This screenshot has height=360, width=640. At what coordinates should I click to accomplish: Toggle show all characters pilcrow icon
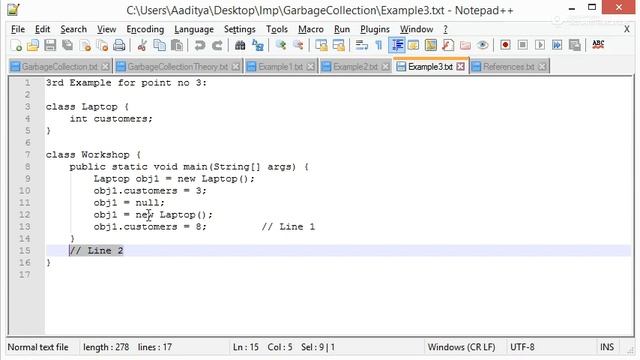tap(379, 45)
